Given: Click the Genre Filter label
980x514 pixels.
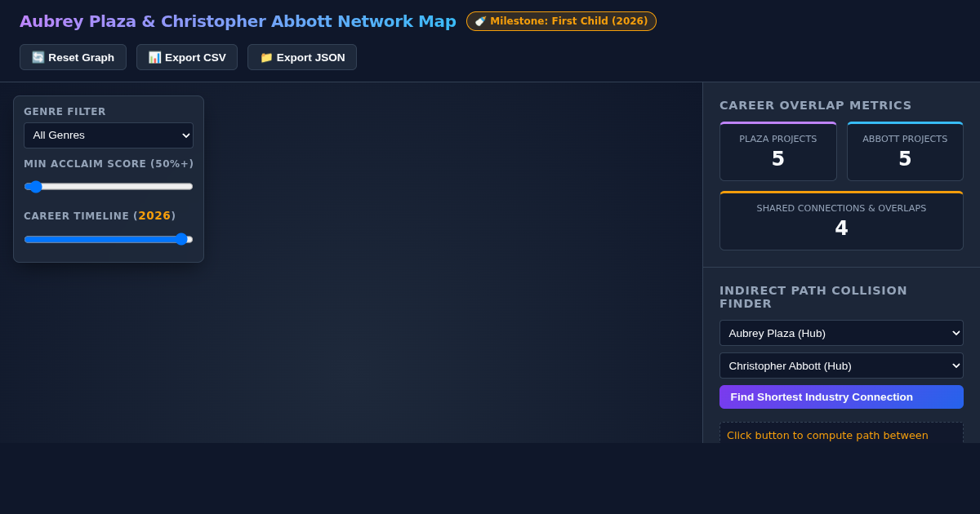Looking at the screenshot, I should coord(65,112).
